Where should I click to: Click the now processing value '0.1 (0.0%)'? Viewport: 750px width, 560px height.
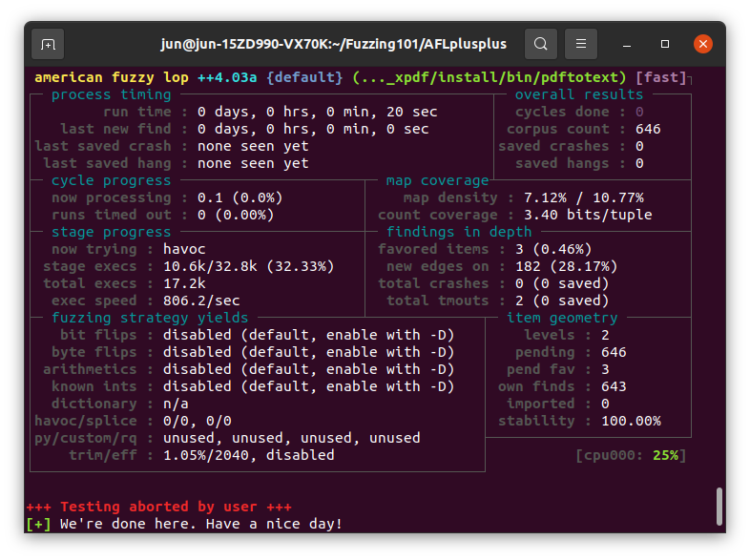tap(240, 198)
